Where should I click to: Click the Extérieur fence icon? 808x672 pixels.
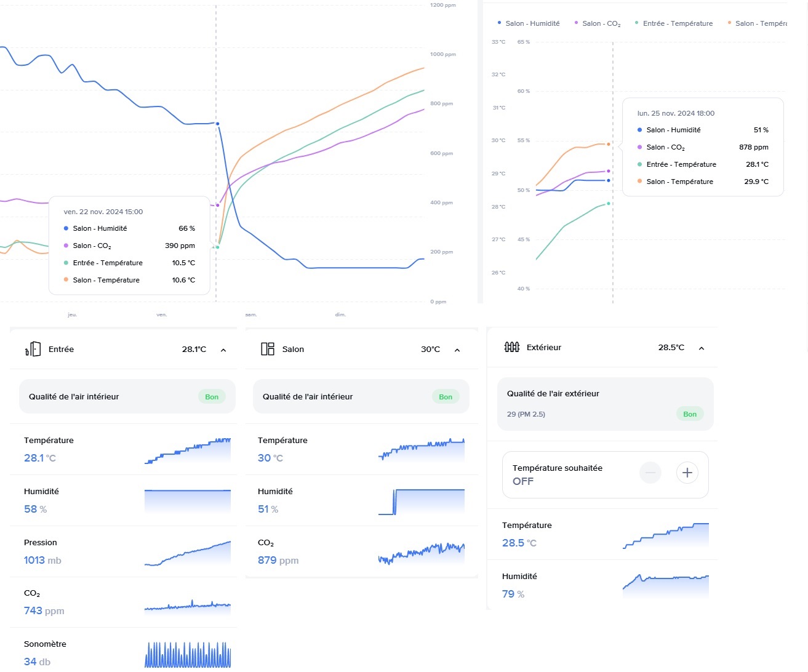(x=511, y=347)
